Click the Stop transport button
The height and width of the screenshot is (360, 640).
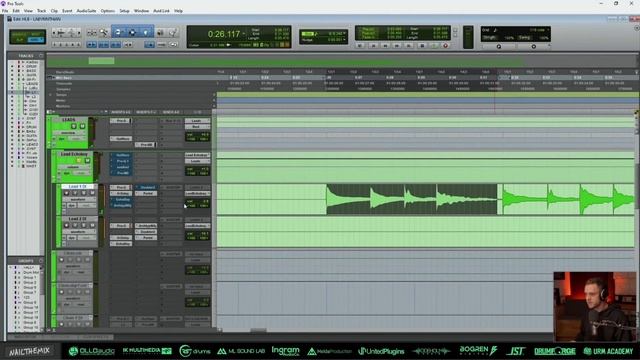422,46
